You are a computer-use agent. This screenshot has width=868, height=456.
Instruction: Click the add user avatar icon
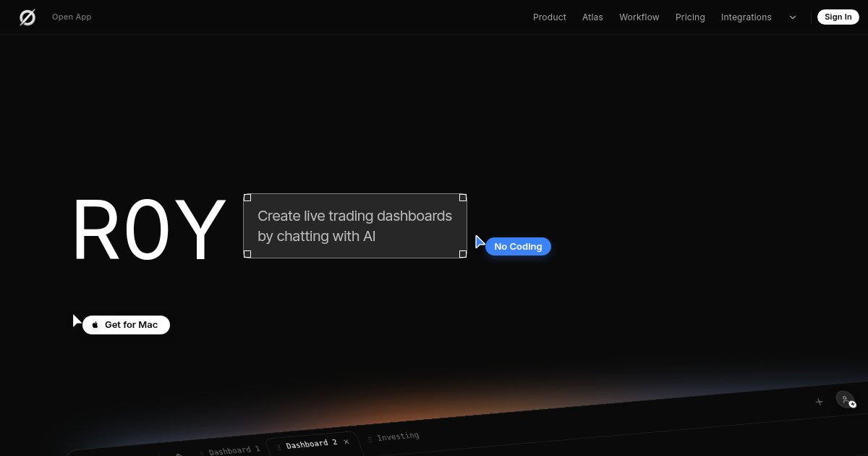coord(846,400)
